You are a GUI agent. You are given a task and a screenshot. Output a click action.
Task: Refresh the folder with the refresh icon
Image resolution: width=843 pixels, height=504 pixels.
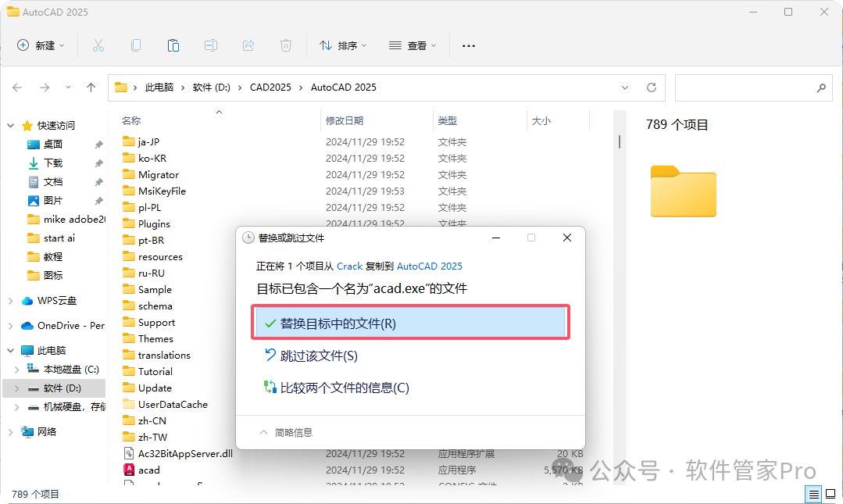coord(652,88)
